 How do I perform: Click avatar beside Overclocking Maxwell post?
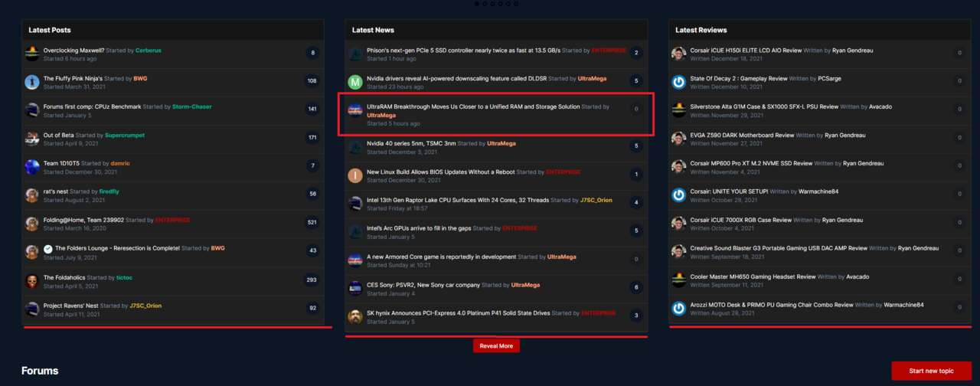click(32, 54)
